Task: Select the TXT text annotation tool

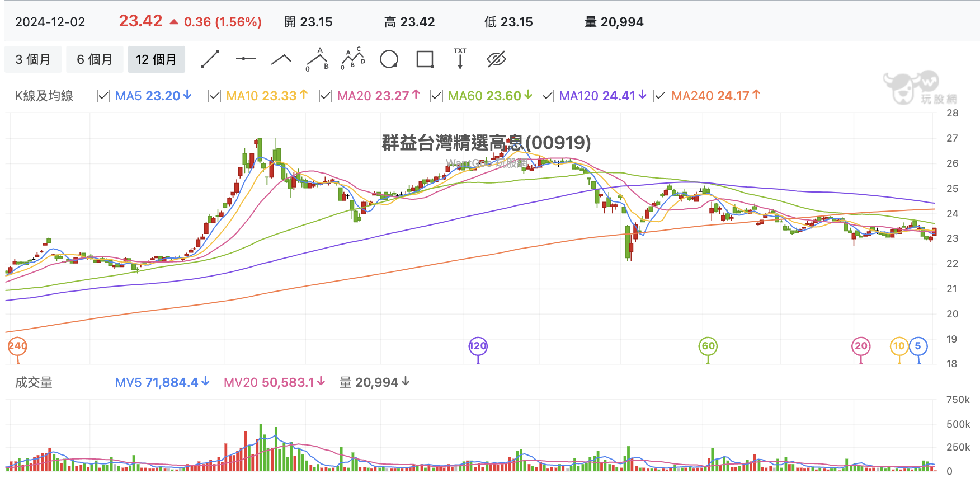Action: (460, 59)
